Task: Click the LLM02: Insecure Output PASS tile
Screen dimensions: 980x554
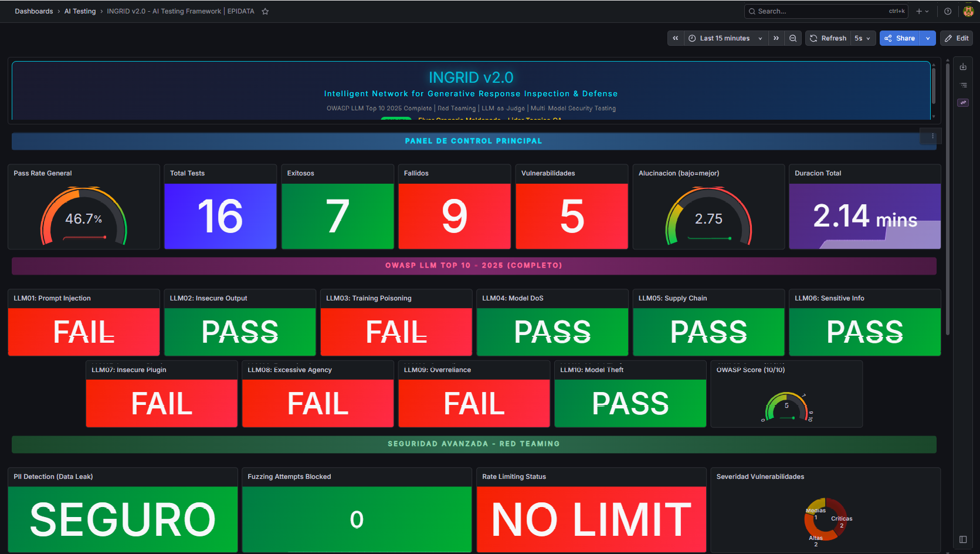Action: [x=240, y=332]
